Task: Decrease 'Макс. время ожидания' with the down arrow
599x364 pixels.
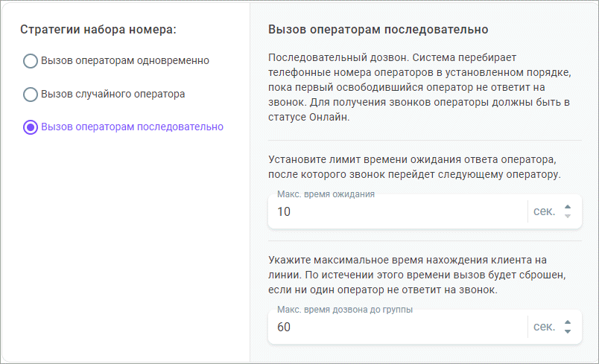Action: coord(568,217)
